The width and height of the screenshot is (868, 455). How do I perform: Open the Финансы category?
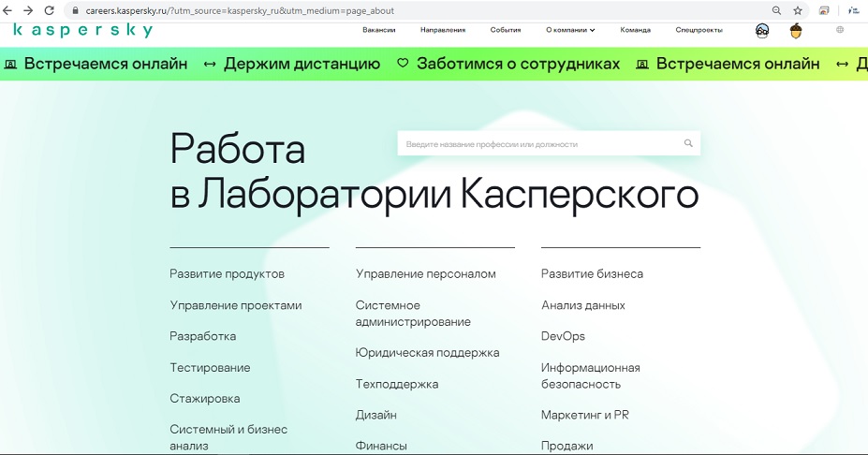point(381,447)
